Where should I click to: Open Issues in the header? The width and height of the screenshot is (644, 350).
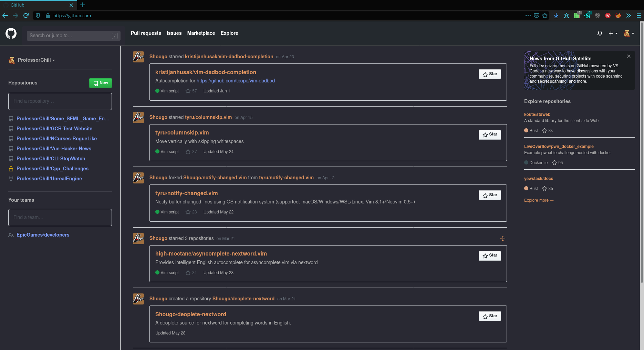(174, 33)
